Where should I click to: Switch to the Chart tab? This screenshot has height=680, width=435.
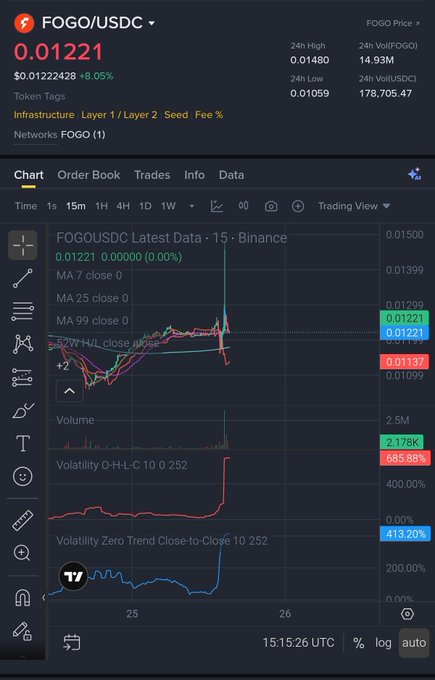(29, 175)
